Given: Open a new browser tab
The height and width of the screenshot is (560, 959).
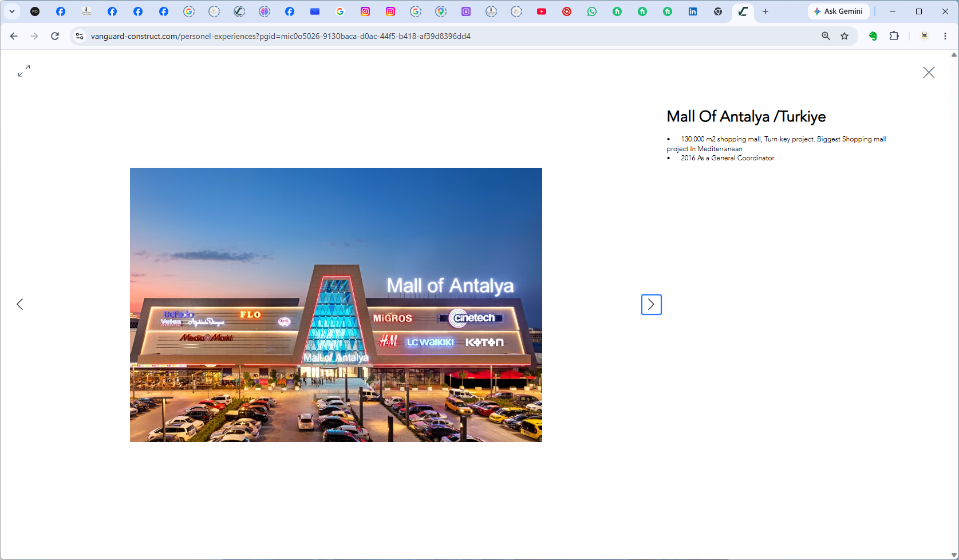Looking at the screenshot, I should pos(765,11).
